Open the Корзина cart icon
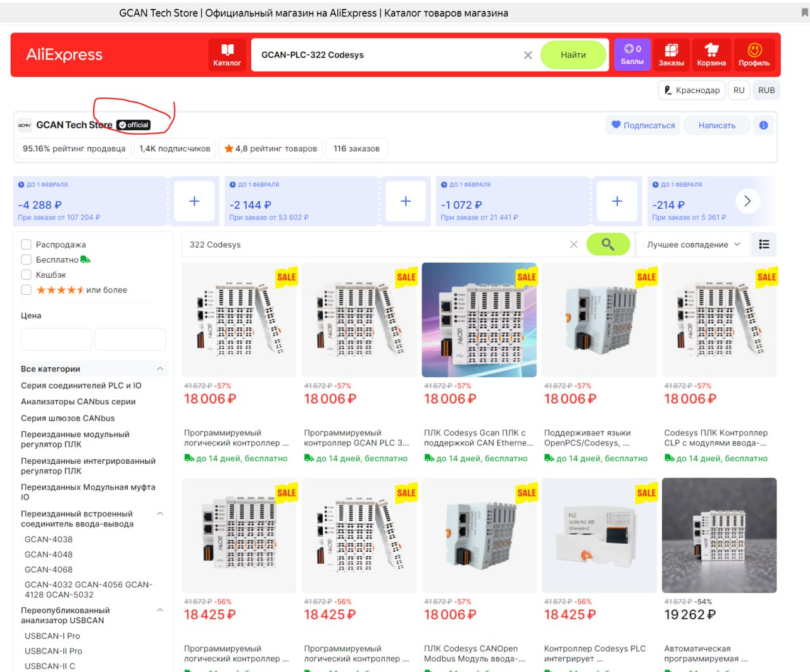 click(x=711, y=55)
